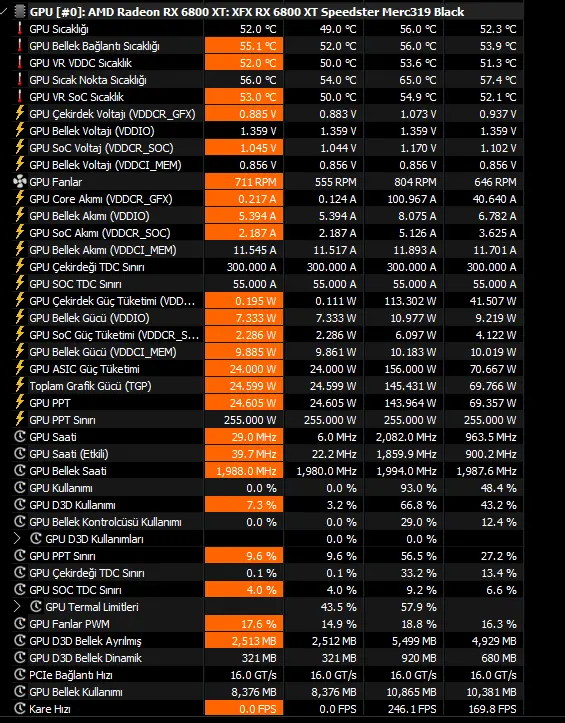Select the GPU SOC TDC Sınırı amps label
This screenshot has width=565, height=723.
[x=75, y=284]
